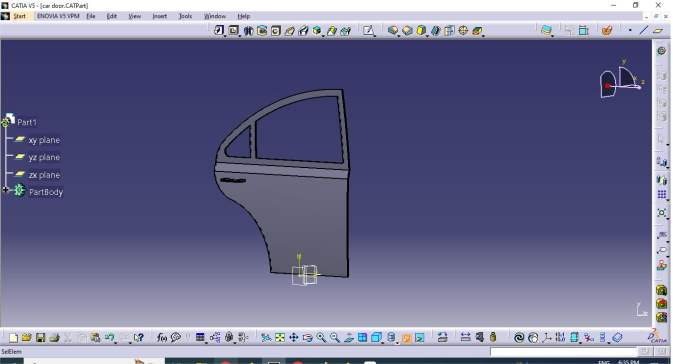Open the Sketch icon dropdown arrow

[375, 36]
